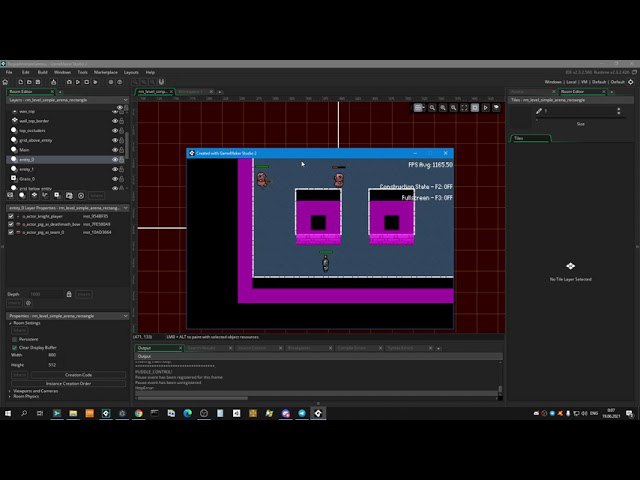Open the three-dot menu in Tiles panel
The height and width of the screenshot is (480, 640).
click(619, 111)
